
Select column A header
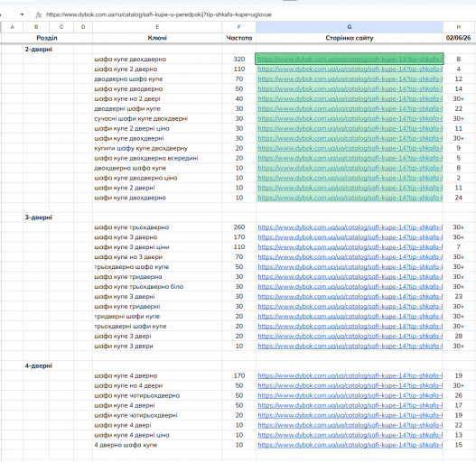12,27
